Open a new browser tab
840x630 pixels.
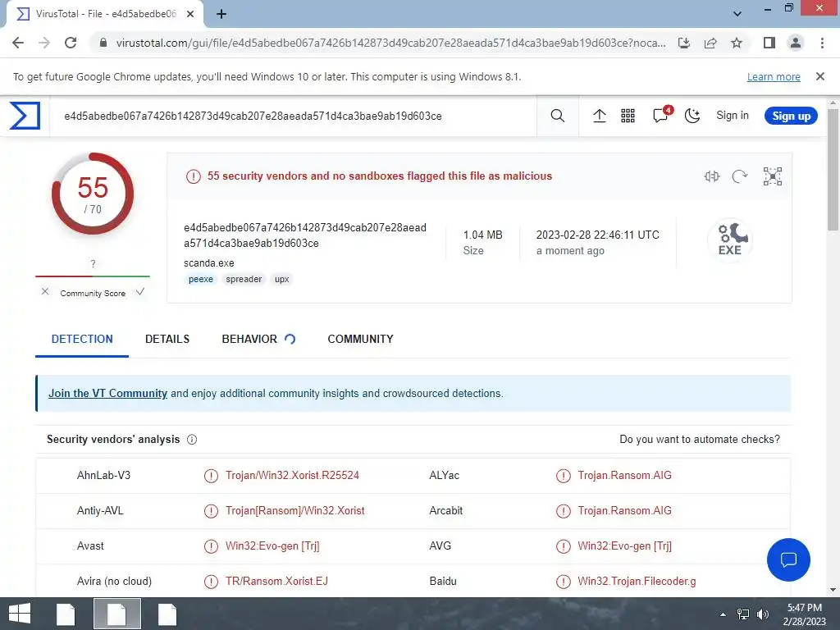221,14
